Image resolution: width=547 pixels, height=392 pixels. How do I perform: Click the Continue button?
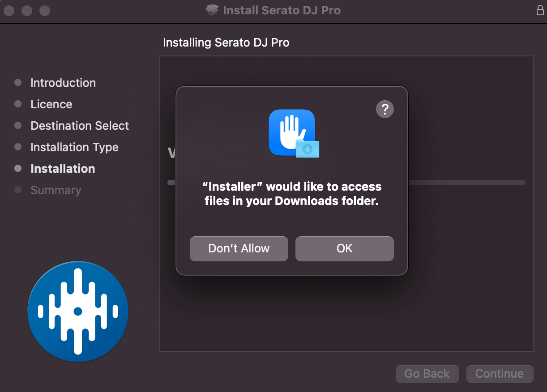(500, 374)
